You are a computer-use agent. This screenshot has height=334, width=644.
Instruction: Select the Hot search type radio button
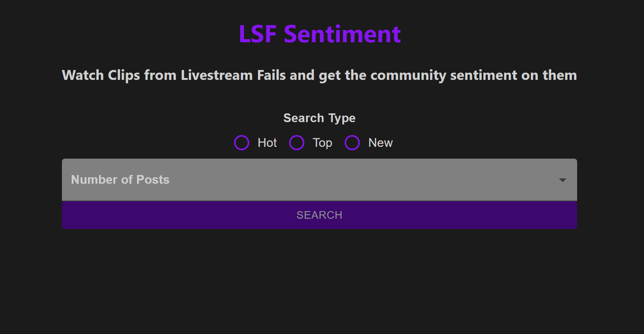242,143
